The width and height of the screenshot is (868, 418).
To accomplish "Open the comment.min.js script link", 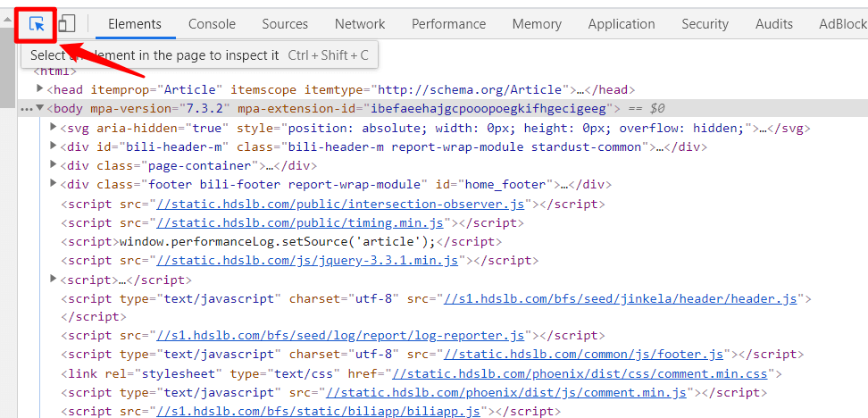I will point(506,392).
